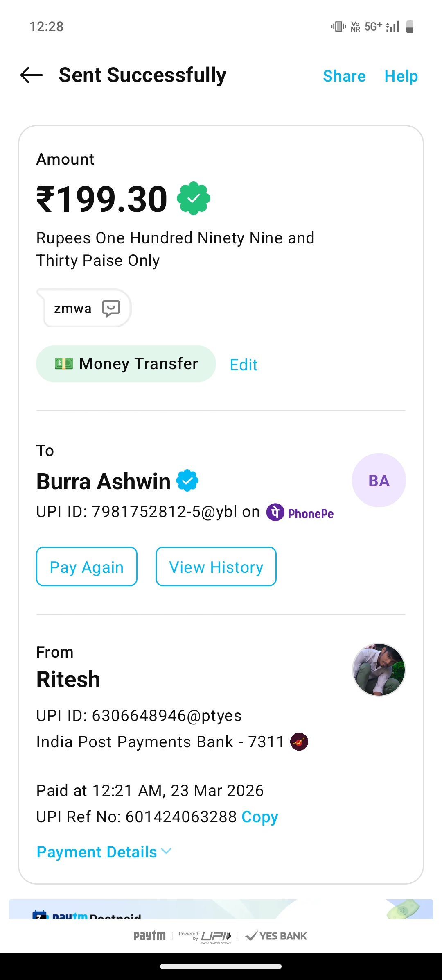Tap the blue verified badge next to Burra Ashwin
Screen dimensions: 442x980
[x=187, y=481]
